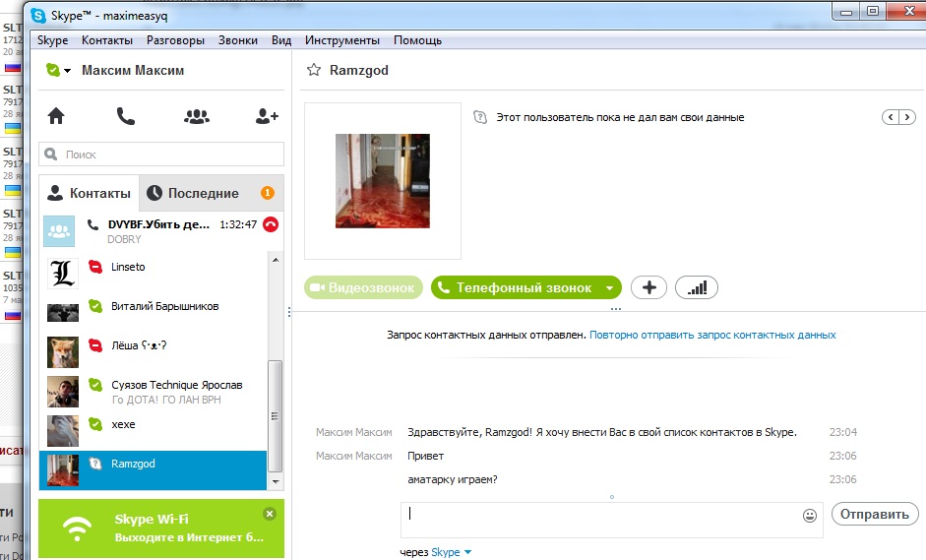Click Ramzgod's unknown status icon in list
The width and height of the screenshot is (926, 560).
pyautogui.click(x=95, y=464)
